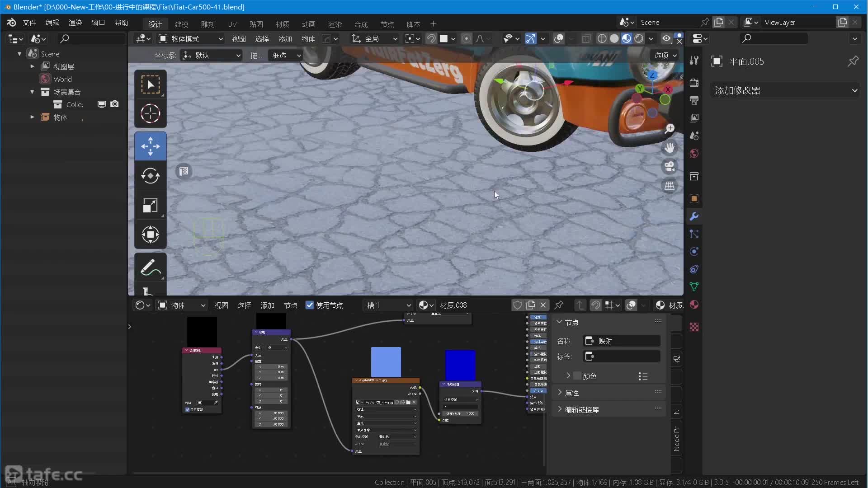Toggle snapping magnet in viewport header
The width and height of the screenshot is (868, 488).
(x=431, y=39)
